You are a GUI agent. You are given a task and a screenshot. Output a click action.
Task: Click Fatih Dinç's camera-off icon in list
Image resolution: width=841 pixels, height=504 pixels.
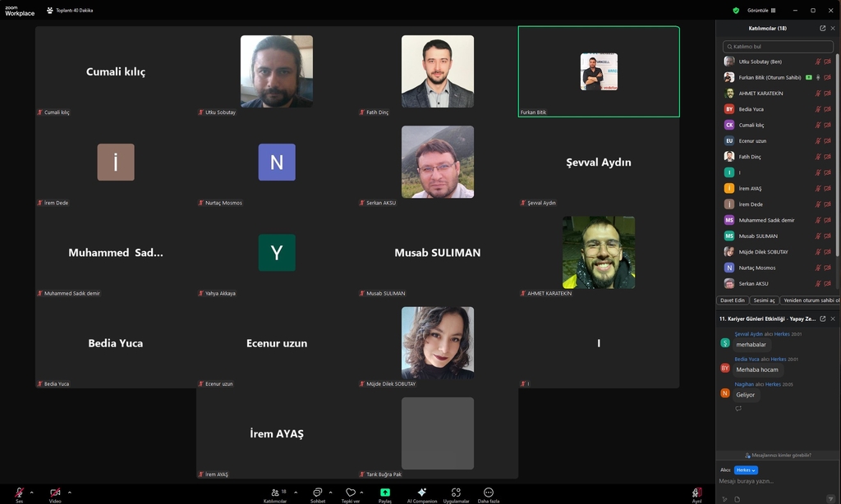[x=828, y=157]
